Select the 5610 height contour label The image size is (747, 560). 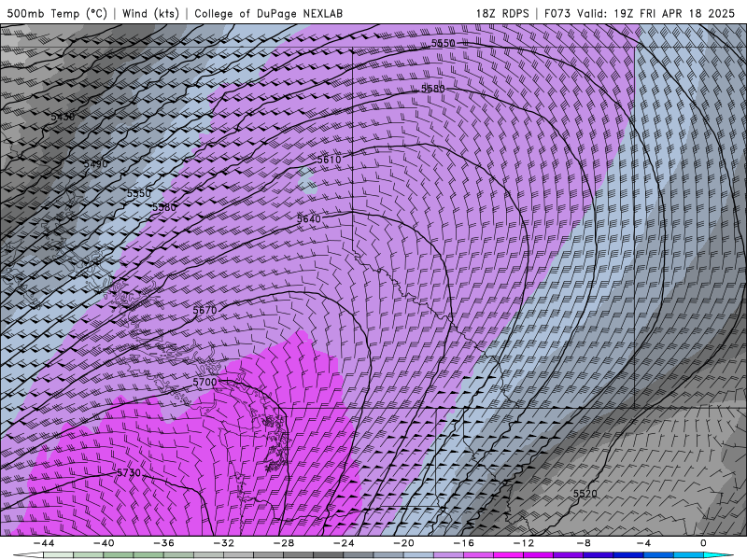point(330,160)
